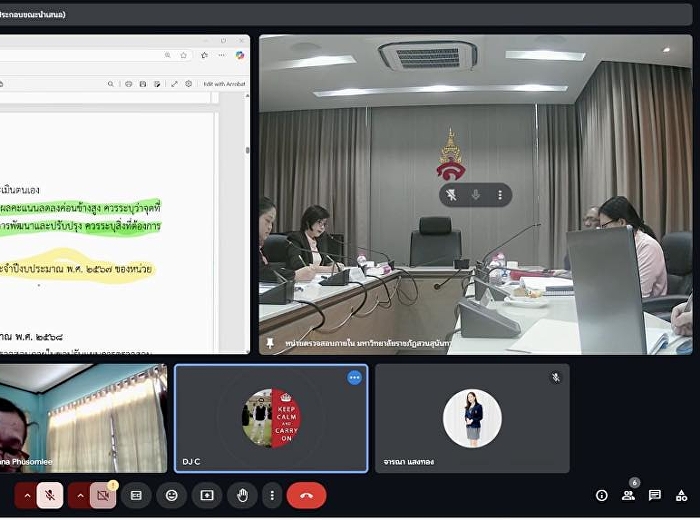Click the search icon in PDF toolbar

pyautogui.click(x=110, y=84)
